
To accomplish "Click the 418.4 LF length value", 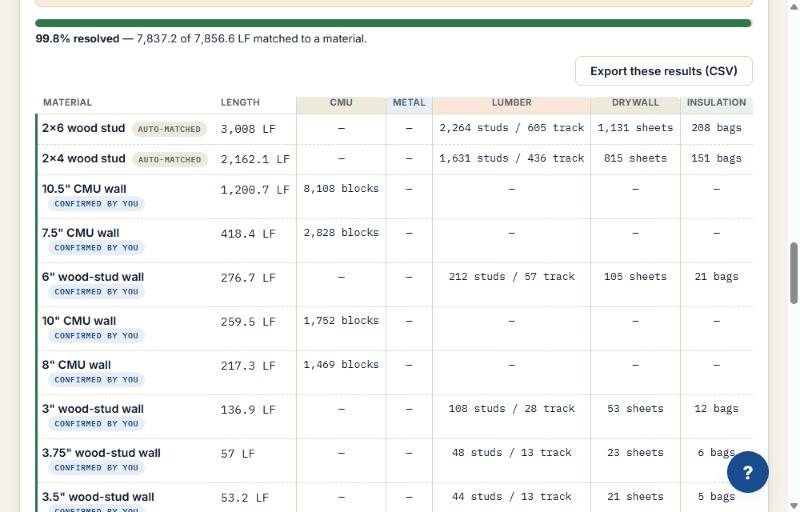I will (248, 234).
